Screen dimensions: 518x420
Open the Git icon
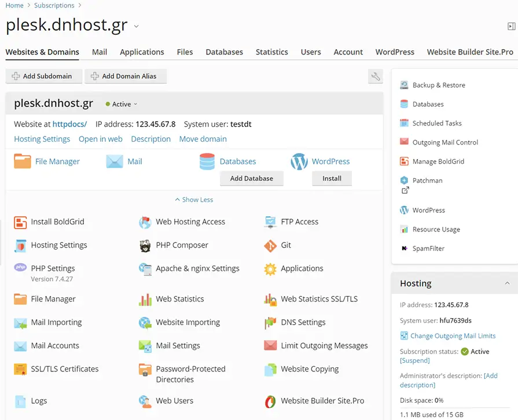(270, 246)
